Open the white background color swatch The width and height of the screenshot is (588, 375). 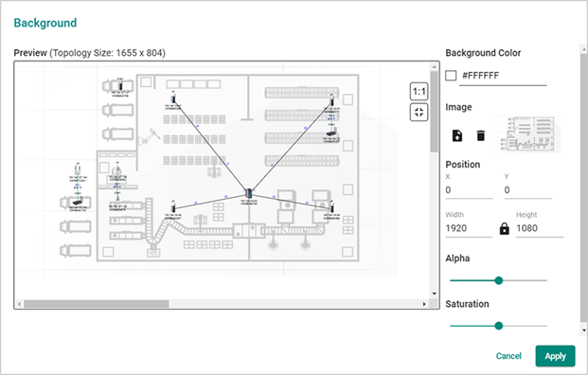(x=451, y=76)
